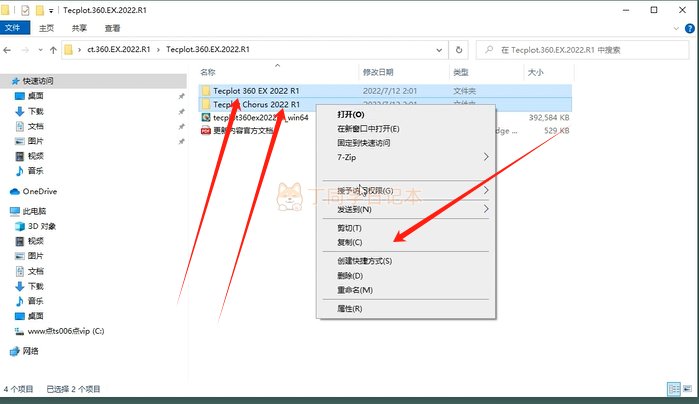The image size is (699, 404).
Task: Open the 发送到(N) submenu
Action: pyautogui.click(x=406, y=210)
